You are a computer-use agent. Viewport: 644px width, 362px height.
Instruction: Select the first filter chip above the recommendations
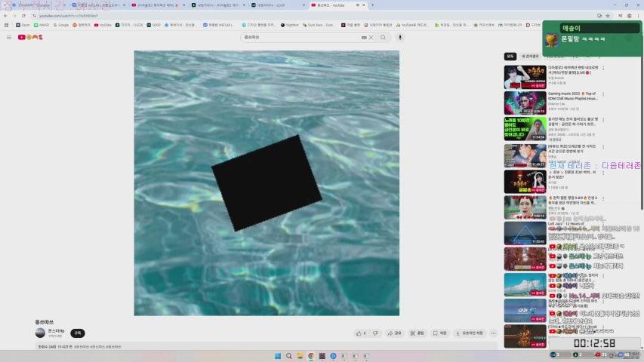(x=510, y=57)
